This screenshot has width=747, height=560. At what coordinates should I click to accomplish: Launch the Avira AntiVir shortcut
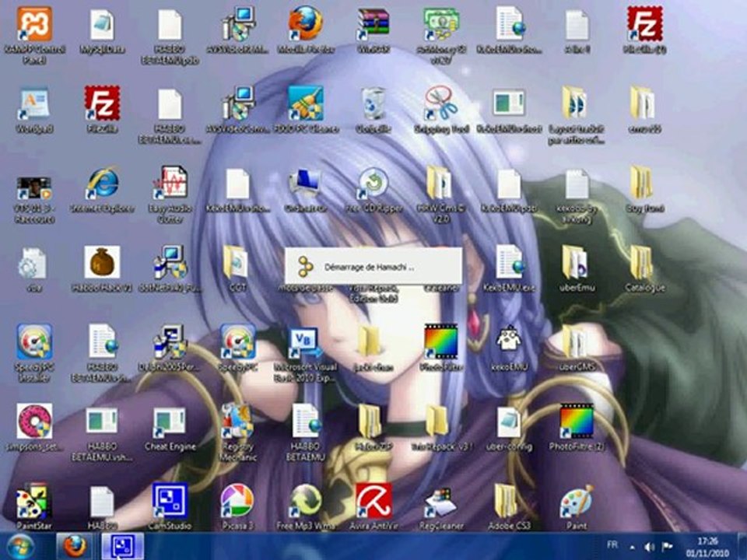pos(373,501)
